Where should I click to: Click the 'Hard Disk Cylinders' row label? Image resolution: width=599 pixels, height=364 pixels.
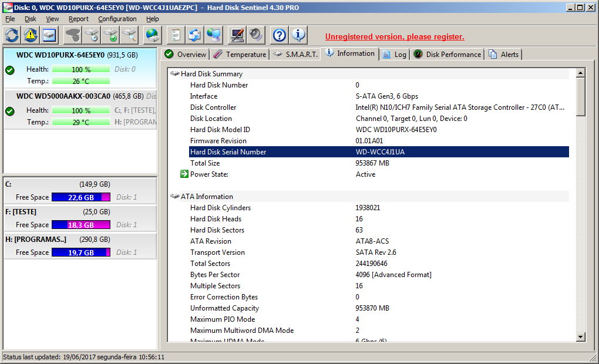(220, 208)
